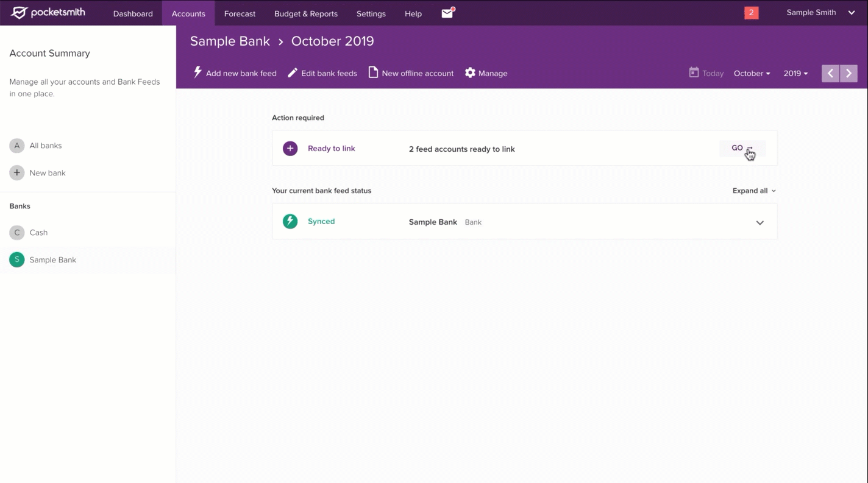Image resolution: width=868 pixels, height=483 pixels.
Task: Click the red notification badge showing 2
Action: click(x=751, y=13)
